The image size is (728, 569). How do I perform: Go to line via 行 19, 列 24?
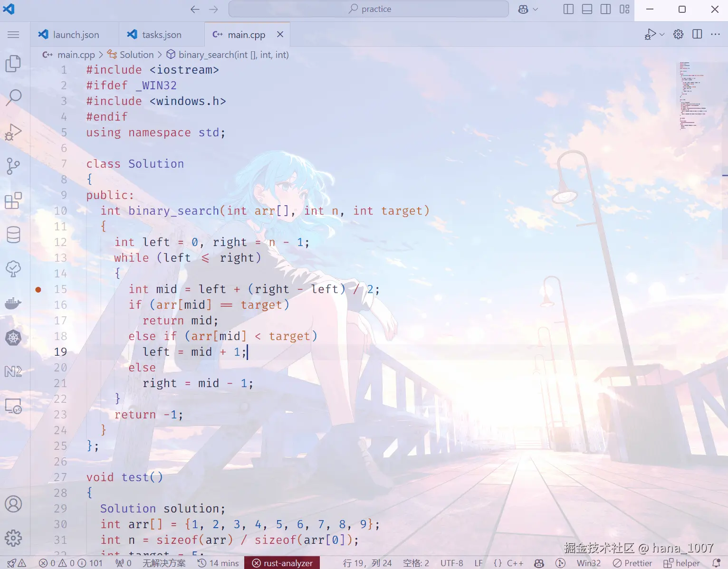(x=367, y=563)
